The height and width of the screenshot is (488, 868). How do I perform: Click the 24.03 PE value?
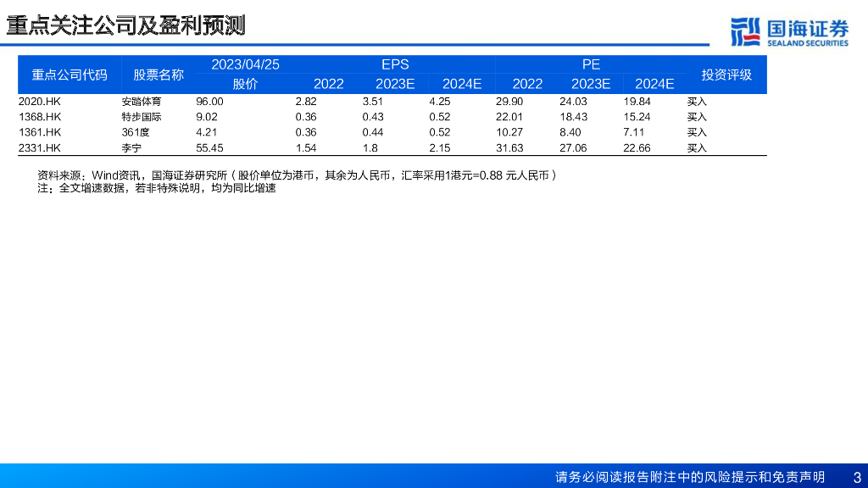[x=573, y=102]
